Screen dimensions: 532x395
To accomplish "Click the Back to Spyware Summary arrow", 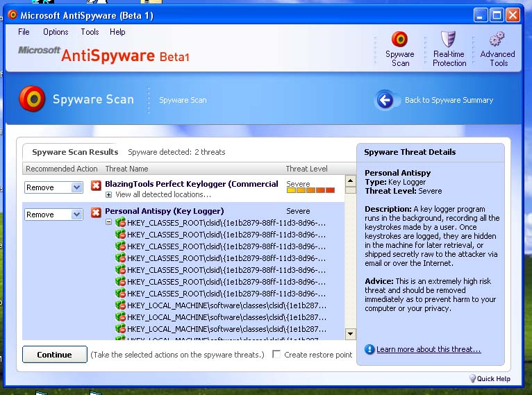I will point(385,100).
